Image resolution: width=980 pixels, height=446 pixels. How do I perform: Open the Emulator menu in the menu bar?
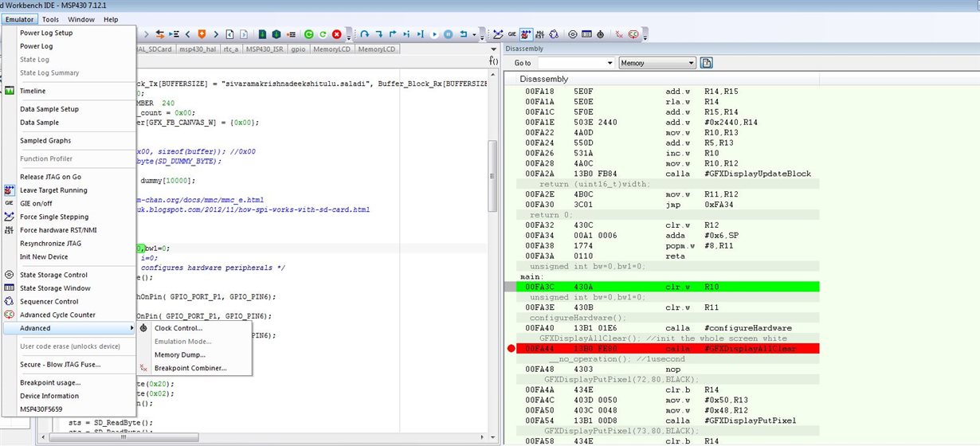point(19,19)
